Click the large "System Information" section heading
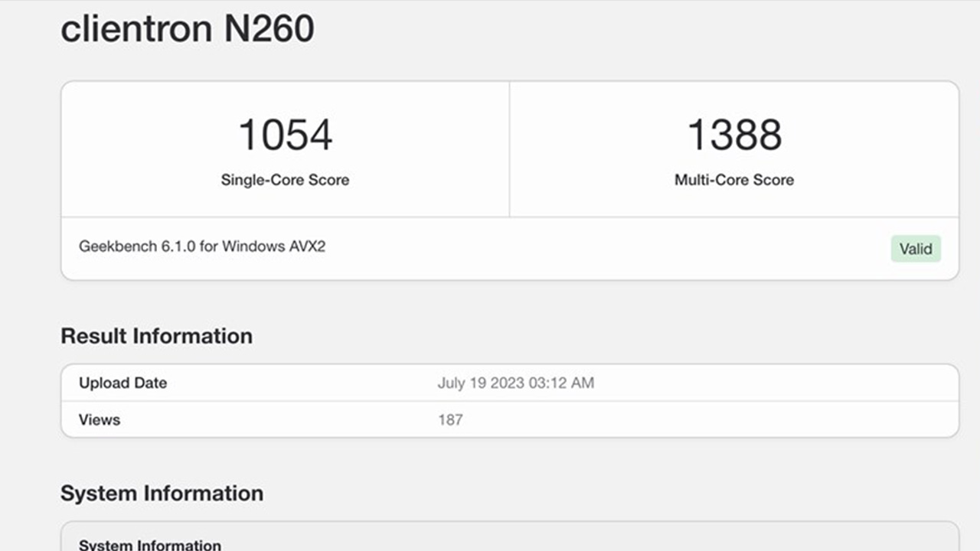 (162, 493)
